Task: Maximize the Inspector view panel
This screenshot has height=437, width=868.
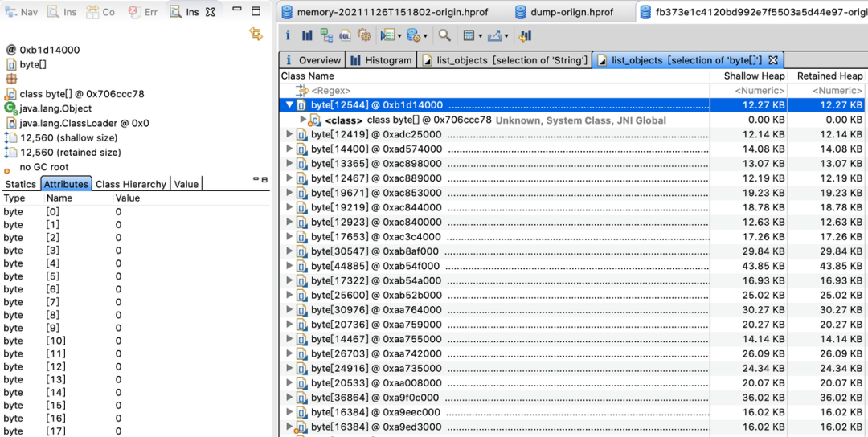Action: [256, 11]
